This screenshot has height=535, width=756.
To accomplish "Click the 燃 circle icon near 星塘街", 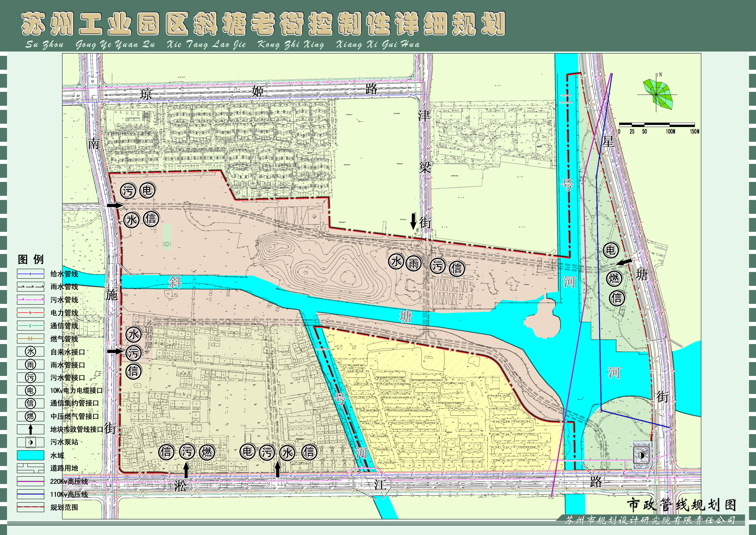I will point(614,279).
